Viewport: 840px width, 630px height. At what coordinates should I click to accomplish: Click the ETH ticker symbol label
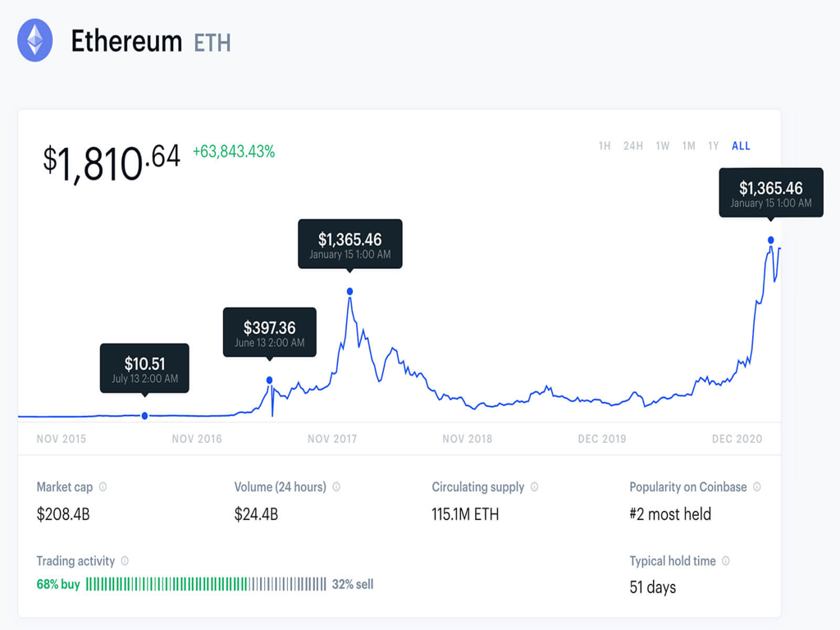(212, 42)
